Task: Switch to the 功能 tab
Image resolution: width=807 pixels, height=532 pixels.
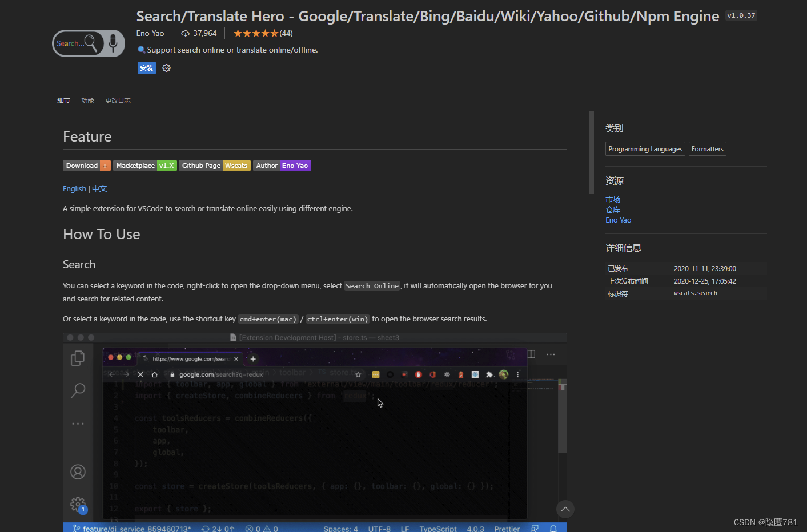Action: (87, 100)
